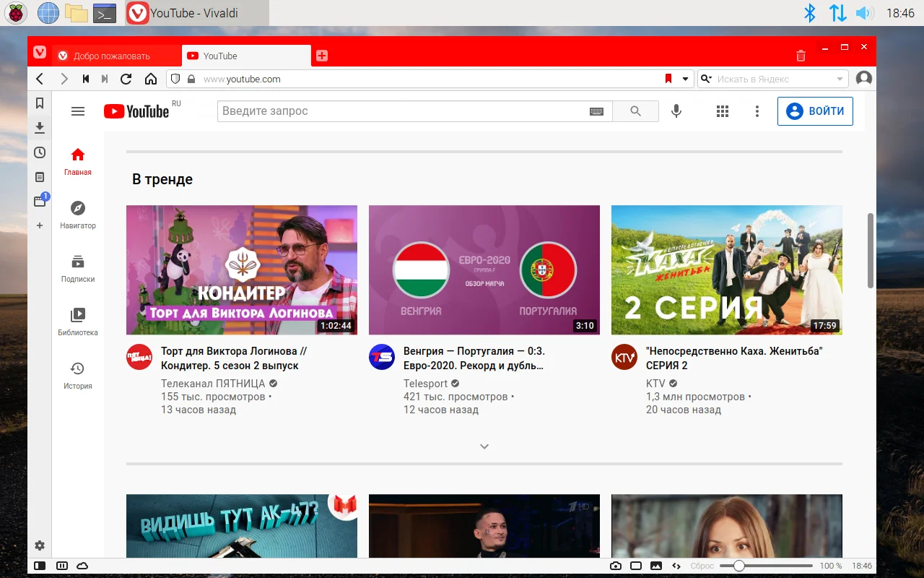Click the address bar URL field
Image resolution: width=924 pixels, height=578 pixels.
tap(430, 79)
